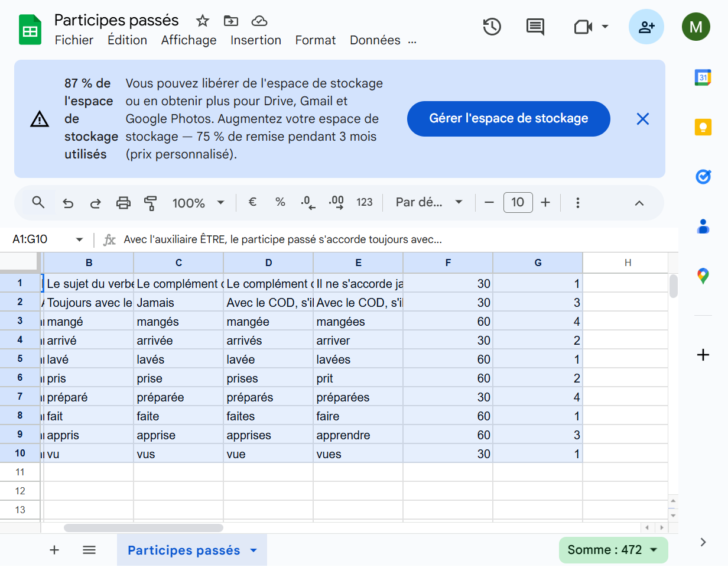This screenshot has height=567, width=728.
Task: Click the share add-person button
Action: 646,27
